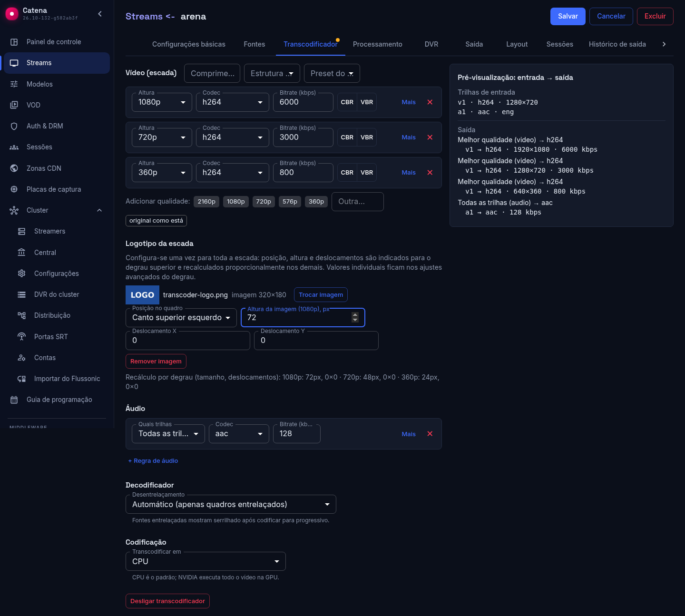
Task: Open Painel de controle sidebar icon
Action: (14, 42)
